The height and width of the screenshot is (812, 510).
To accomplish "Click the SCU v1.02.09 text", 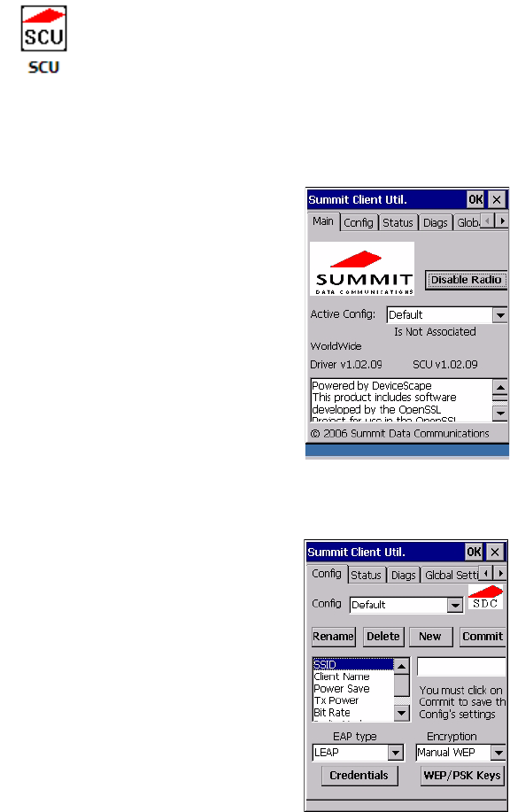I will point(445,365).
